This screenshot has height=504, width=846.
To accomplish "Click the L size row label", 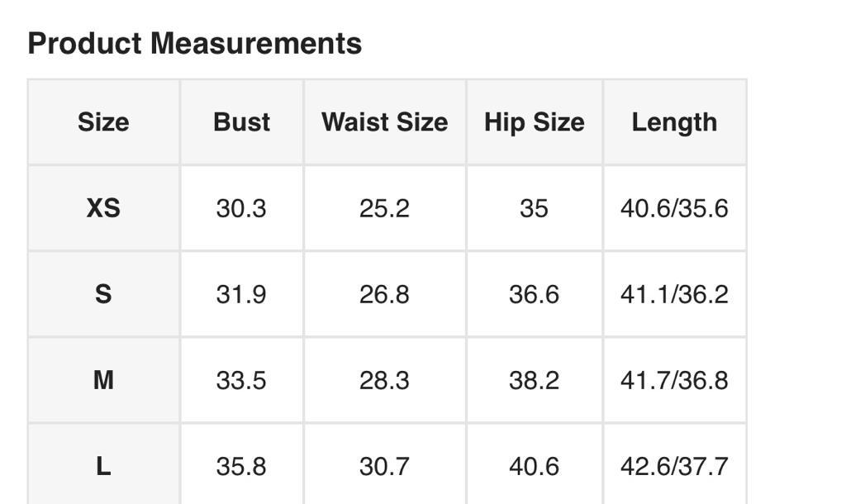I will (x=103, y=466).
